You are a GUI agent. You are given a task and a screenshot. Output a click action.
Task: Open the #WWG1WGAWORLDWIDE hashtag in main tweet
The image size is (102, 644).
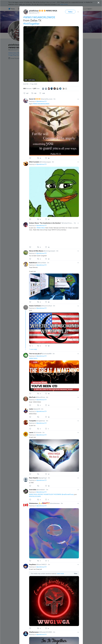[x=39, y=17]
